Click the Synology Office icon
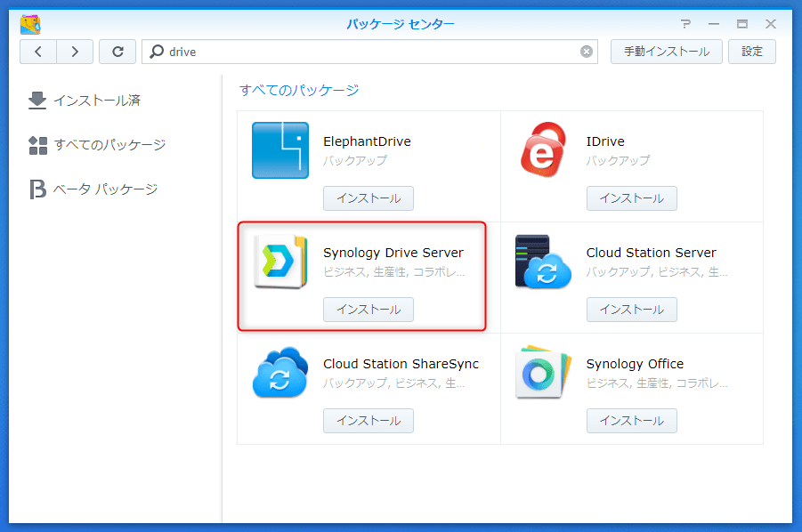802x532 pixels. coord(543,372)
